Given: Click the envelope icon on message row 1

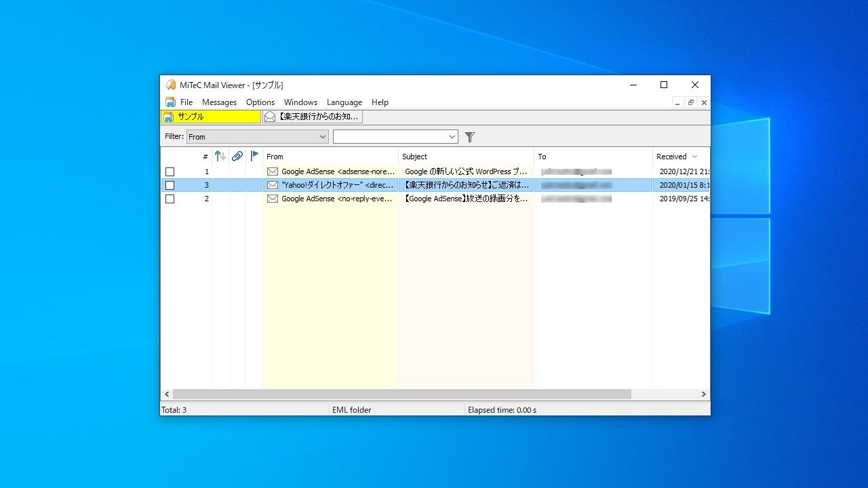Looking at the screenshot, I should (x=273, y=171).
